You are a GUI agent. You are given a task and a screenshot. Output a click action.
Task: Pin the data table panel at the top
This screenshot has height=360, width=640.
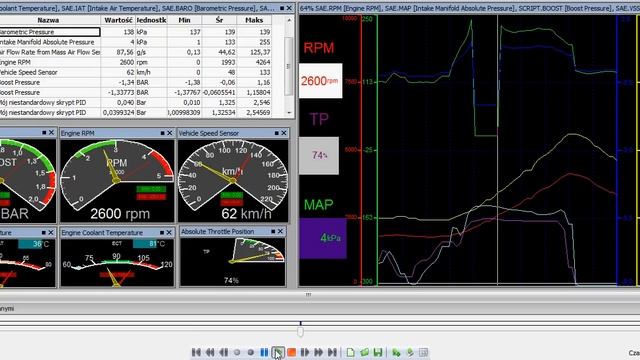click(x=282, y=8)
